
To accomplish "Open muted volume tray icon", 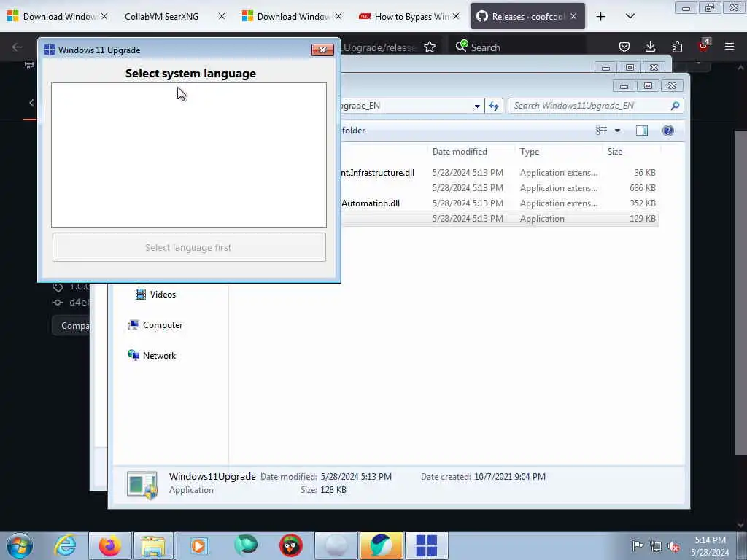I will 673,546.
